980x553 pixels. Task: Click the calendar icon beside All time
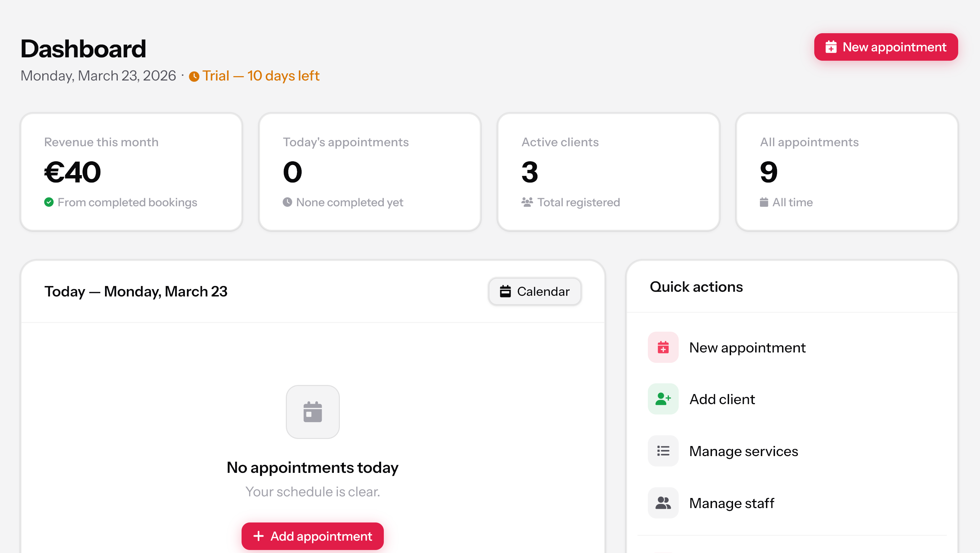[x=764, y=202]
